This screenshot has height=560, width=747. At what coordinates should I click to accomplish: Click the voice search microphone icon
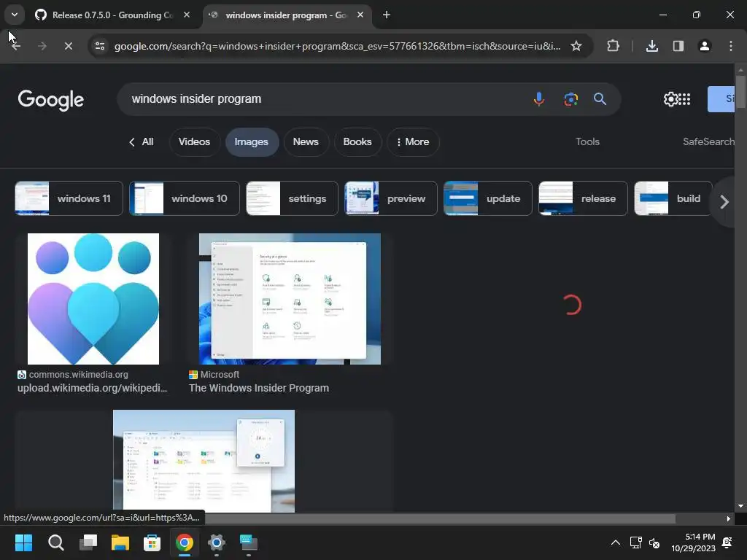[x=539, y=99]
